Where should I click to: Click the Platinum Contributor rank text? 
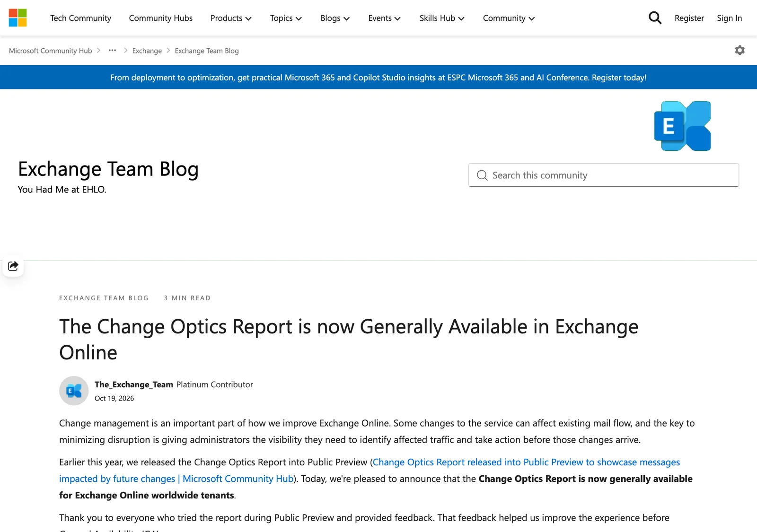(x=215, y=384)
